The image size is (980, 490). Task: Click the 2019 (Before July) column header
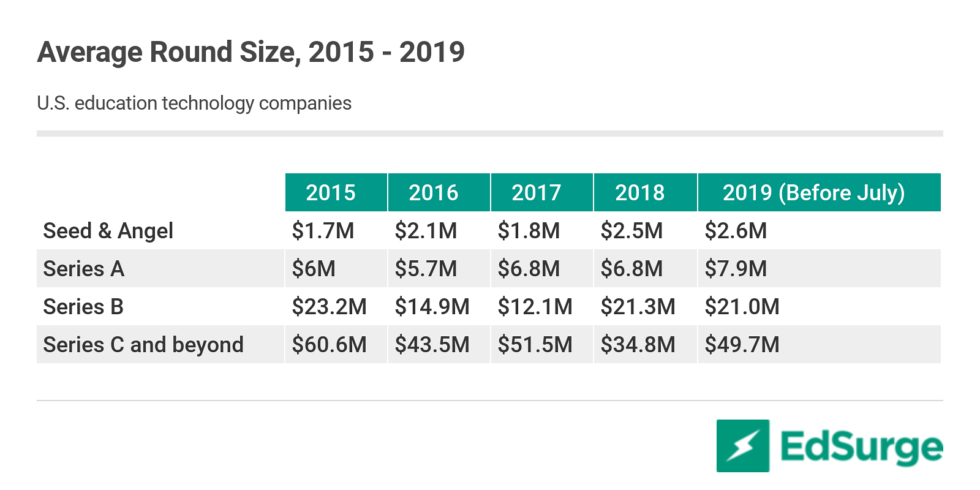820,192
